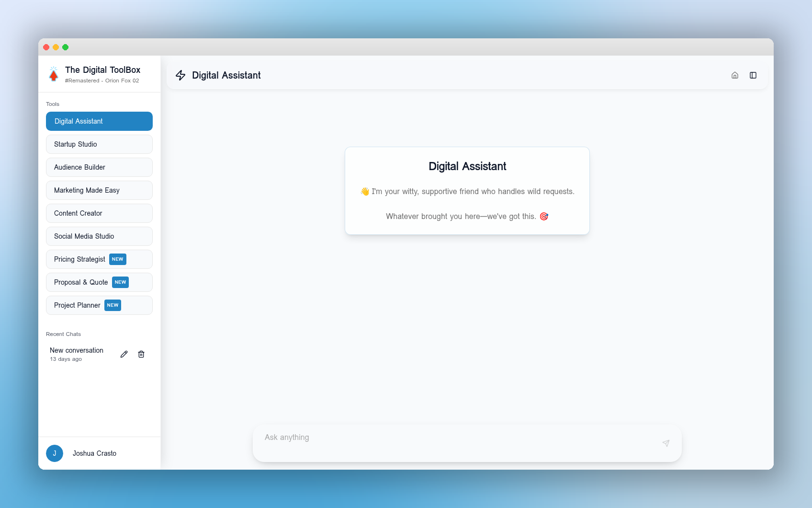812x508 pixels.
Task: Open Project Planner tool
Action: point(99,305)
